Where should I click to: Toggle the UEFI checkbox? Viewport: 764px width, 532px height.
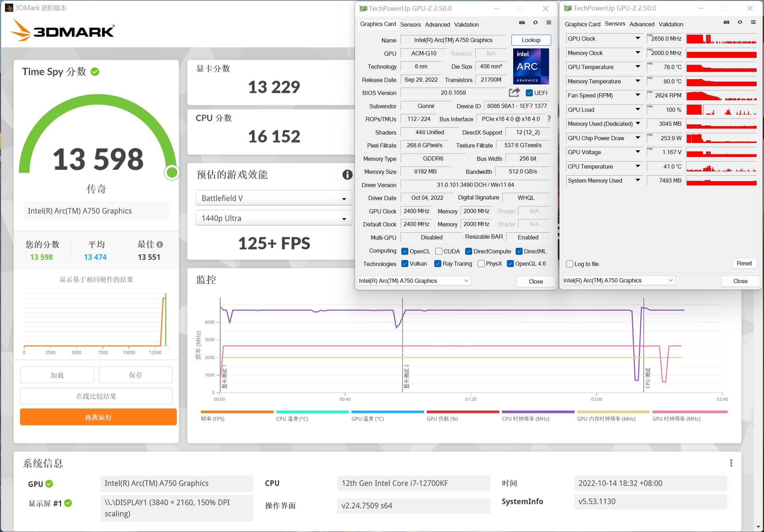click(x=529, y=93)
